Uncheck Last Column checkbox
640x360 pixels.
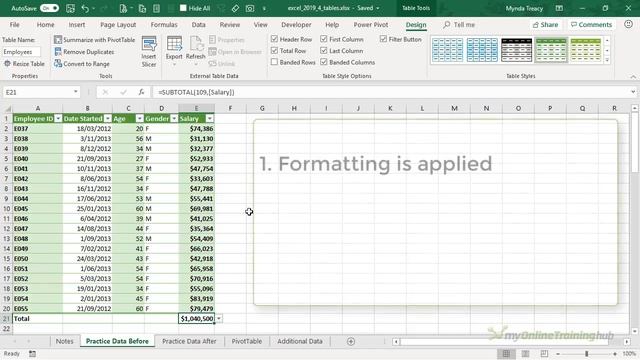coord(324,51)
